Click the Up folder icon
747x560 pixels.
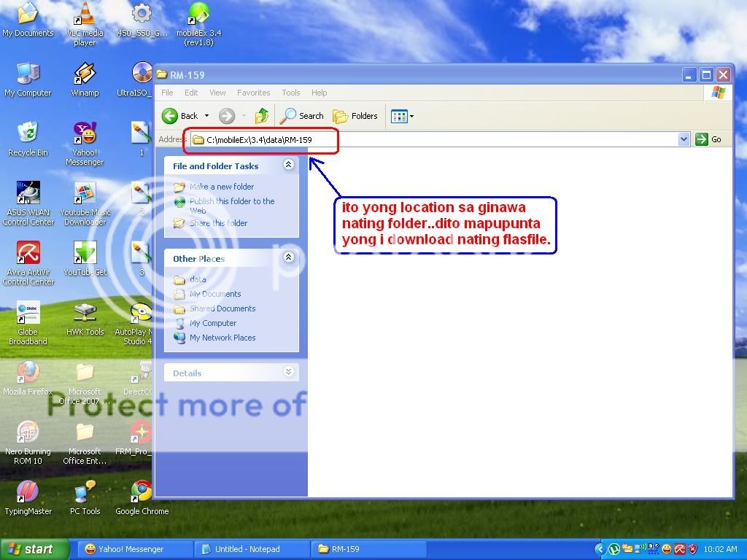[262, 116]
